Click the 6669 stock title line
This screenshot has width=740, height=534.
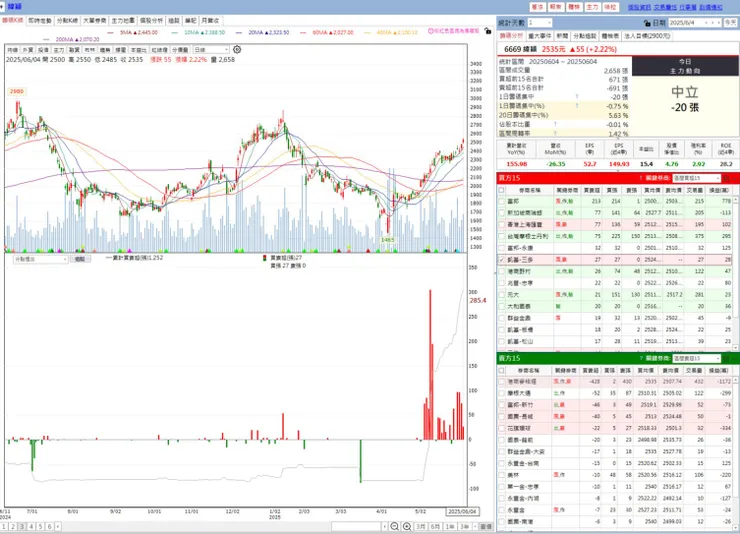pos(560,49)
